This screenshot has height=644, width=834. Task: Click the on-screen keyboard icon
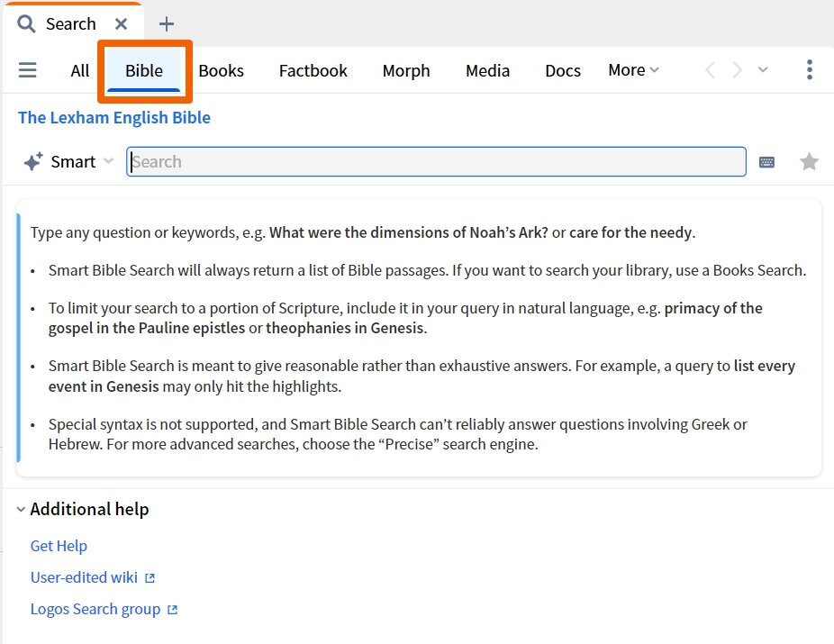[766, 162]
